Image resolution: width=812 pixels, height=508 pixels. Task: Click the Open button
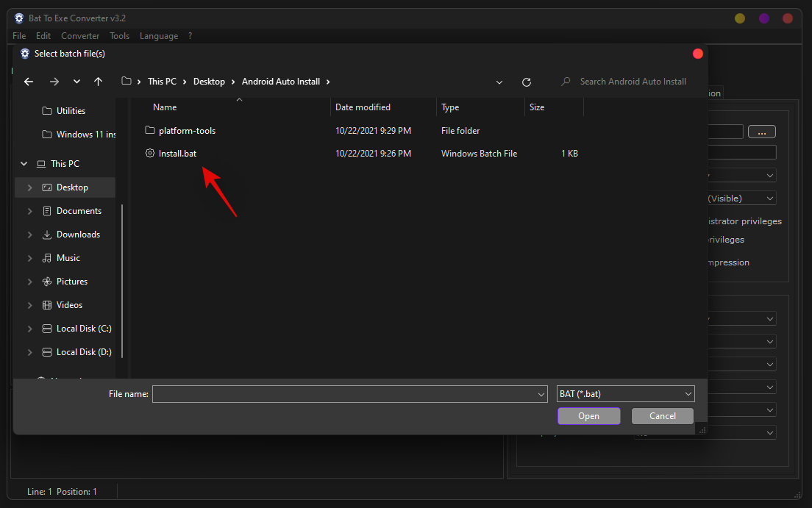point(588,416)
